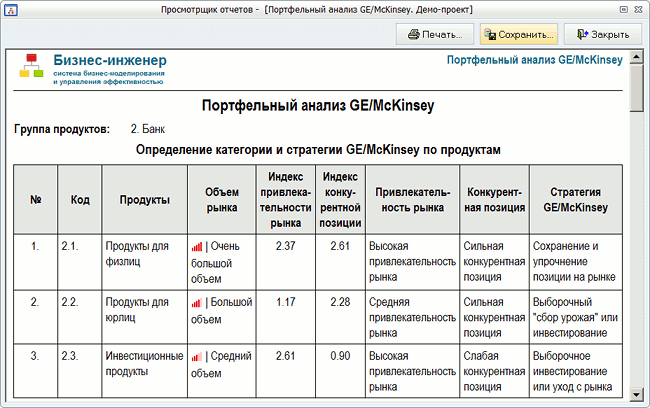The height and width of the screenshot is (408, 650).
Task: Click the code cell 2.3.
Action: pos(80,371)
